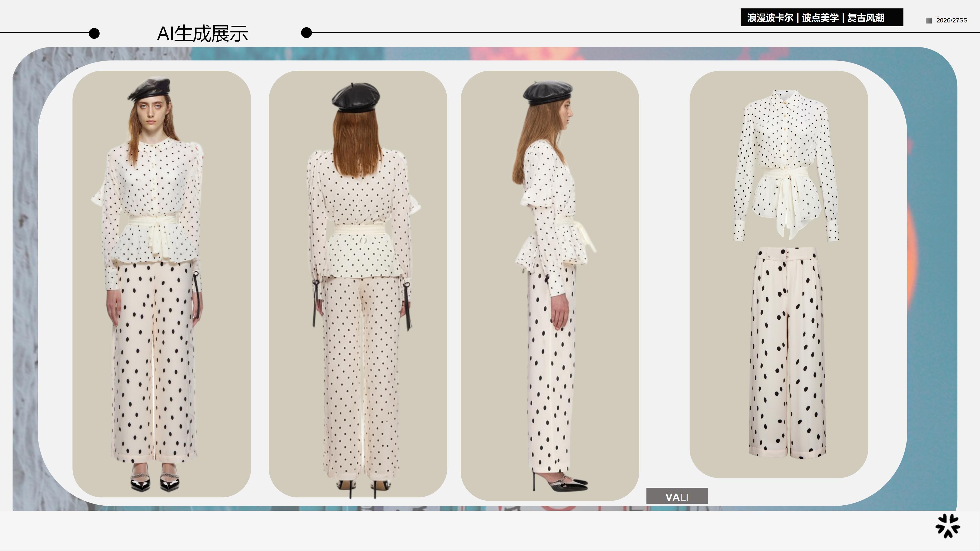Viewport: 980px width, 551px height.
Task: Click the 2026/27SS season label
Action: 951,20
